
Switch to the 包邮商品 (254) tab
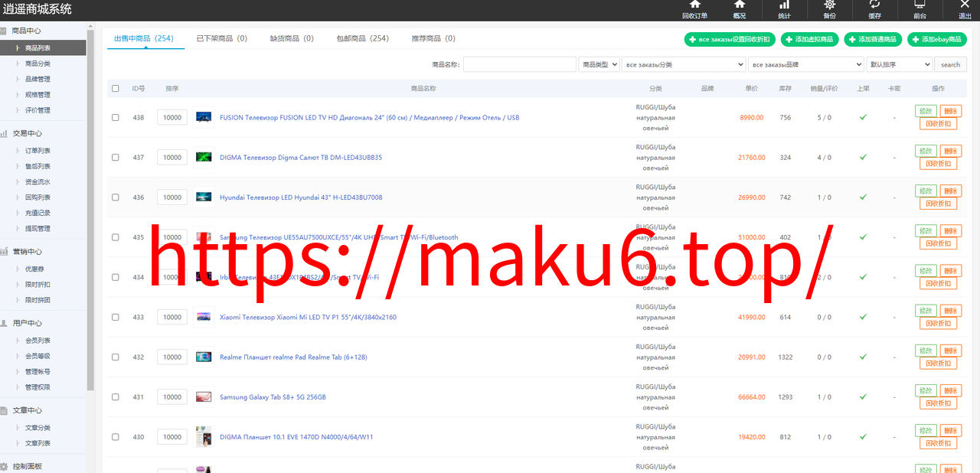click(363, 38)
